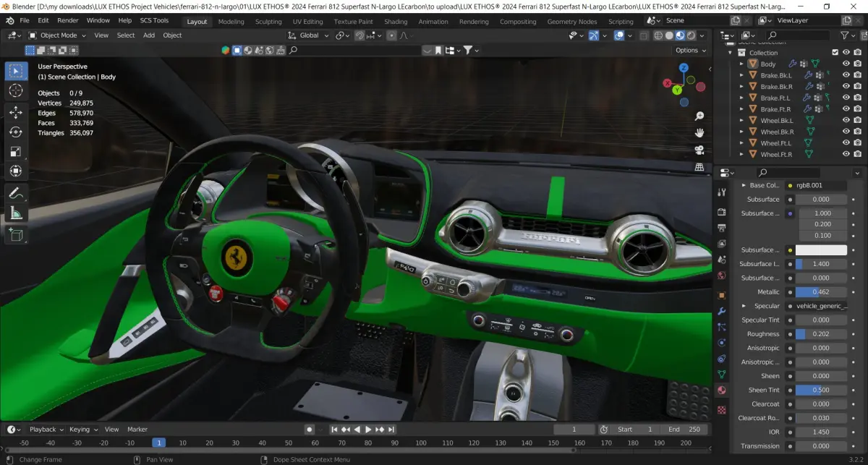Click the Blender logo menu icon
This screenshot has height=465, width=868.
pos(9,20)
